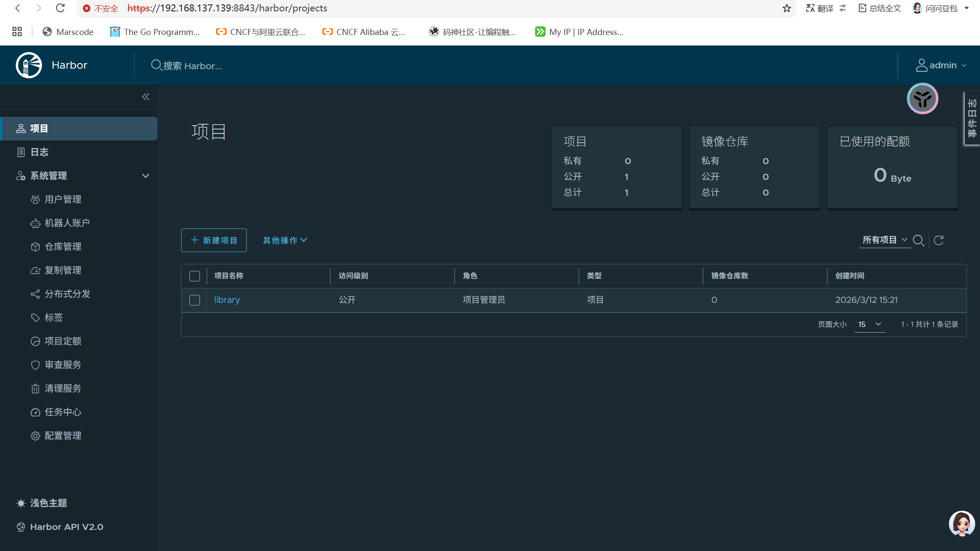
Task: Expand the 所有项目 filter dropdown
Action: click(884, 240)
